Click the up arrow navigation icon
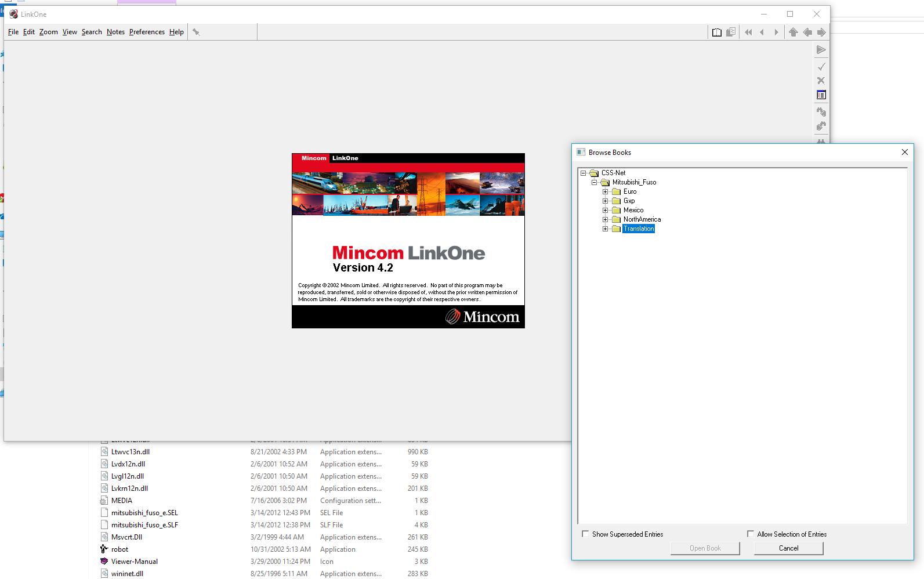 [793, 32]
